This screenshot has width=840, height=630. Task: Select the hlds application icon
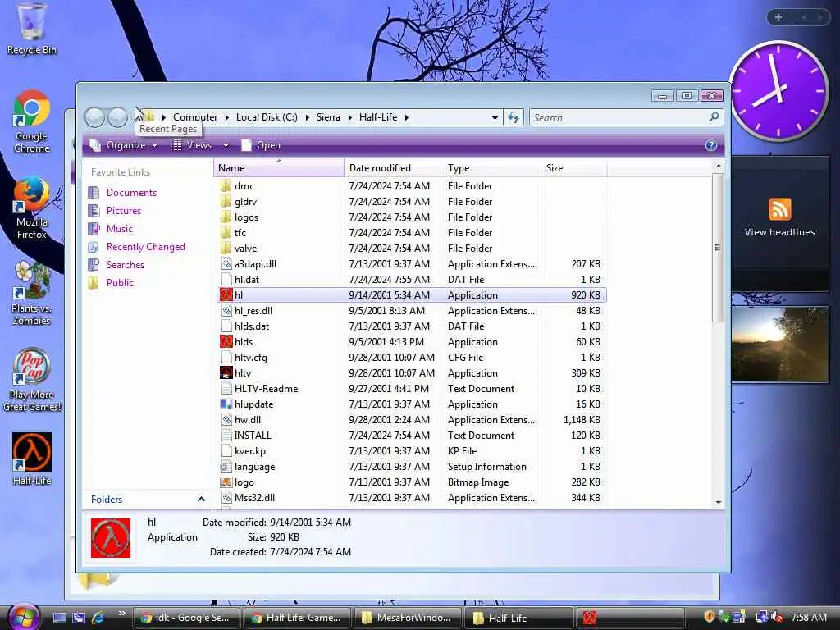click(x=226, y=342)
